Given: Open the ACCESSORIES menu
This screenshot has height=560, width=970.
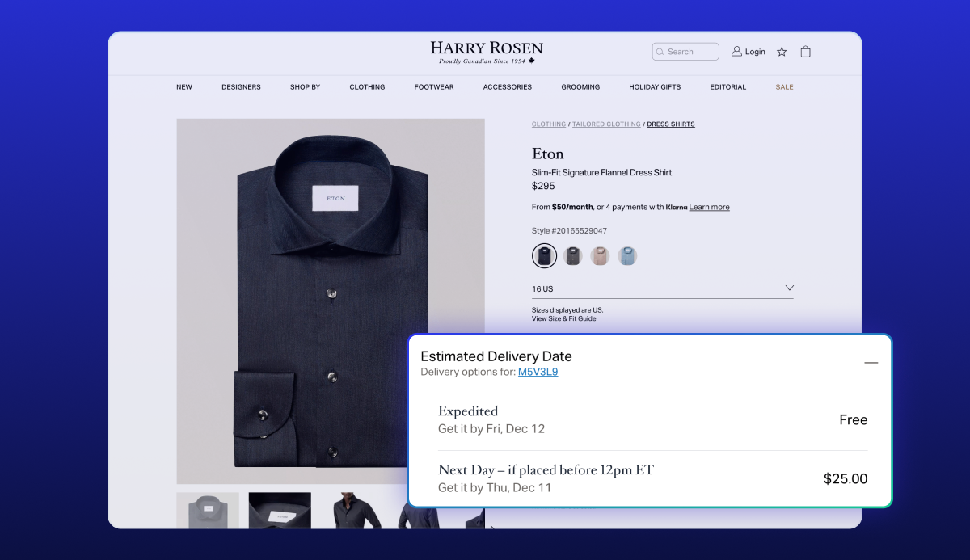Looking at the screenshot, I should click(x=508, y=87).
